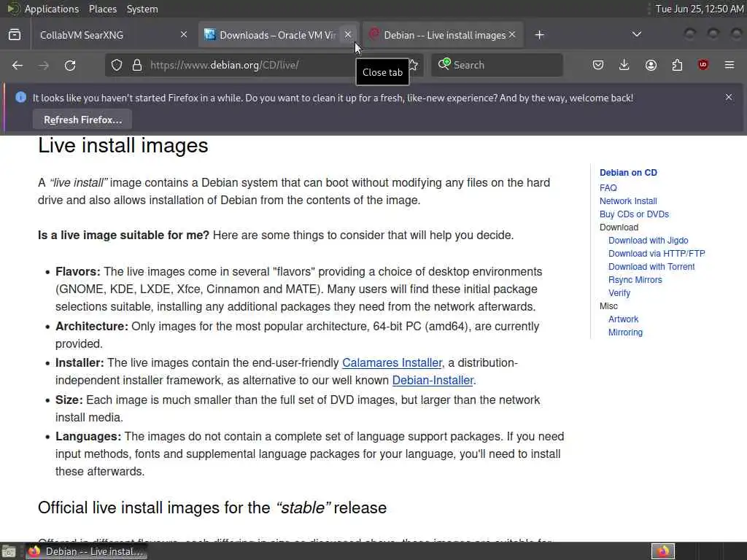Click the shield tracking protection icon
This screenshot has height=560, width=747.
[117, 65]
